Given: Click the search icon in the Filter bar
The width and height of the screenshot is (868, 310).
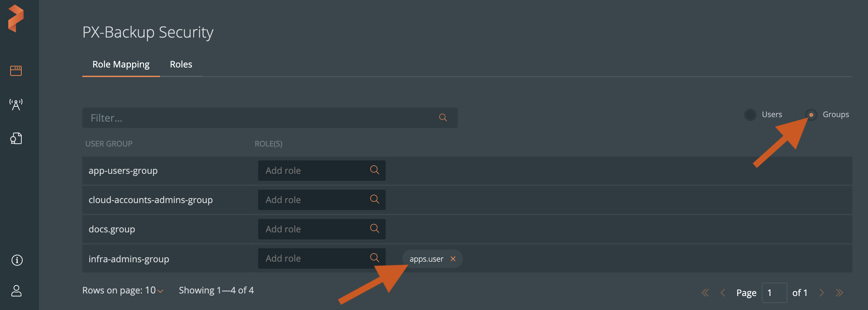Looking at the screenshot, I should coord(443,117).
